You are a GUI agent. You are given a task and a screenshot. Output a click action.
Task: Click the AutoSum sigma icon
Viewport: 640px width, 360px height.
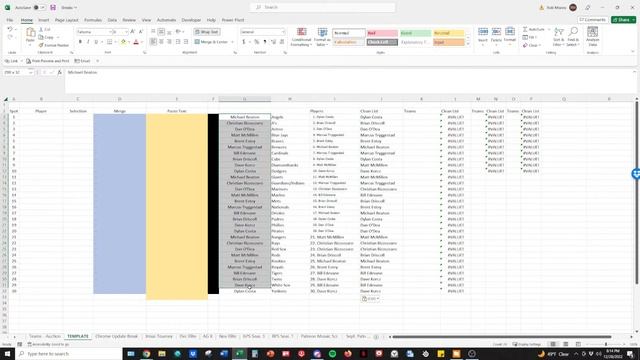click(x=525, y=29)
